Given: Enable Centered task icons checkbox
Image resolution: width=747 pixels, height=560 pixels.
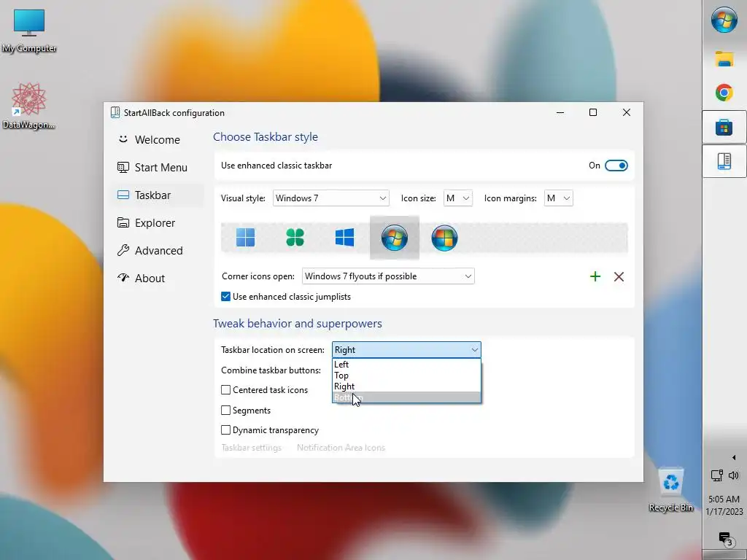Looking at the screenshot, I should click(x=226, y=390).
